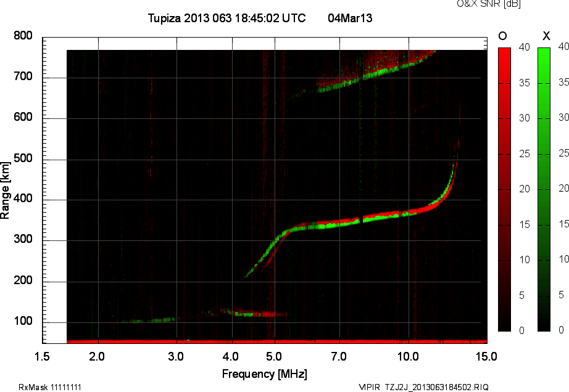The image size is (569, 392).
Task: Click the O colorbar's 15 dB tick label
Action: (x=525, y=224)
